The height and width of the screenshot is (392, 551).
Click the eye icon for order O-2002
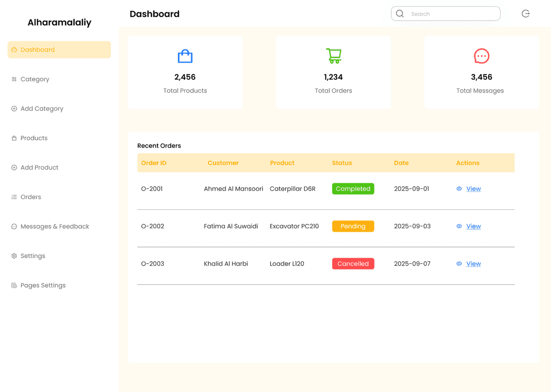[x=459, y=226]
